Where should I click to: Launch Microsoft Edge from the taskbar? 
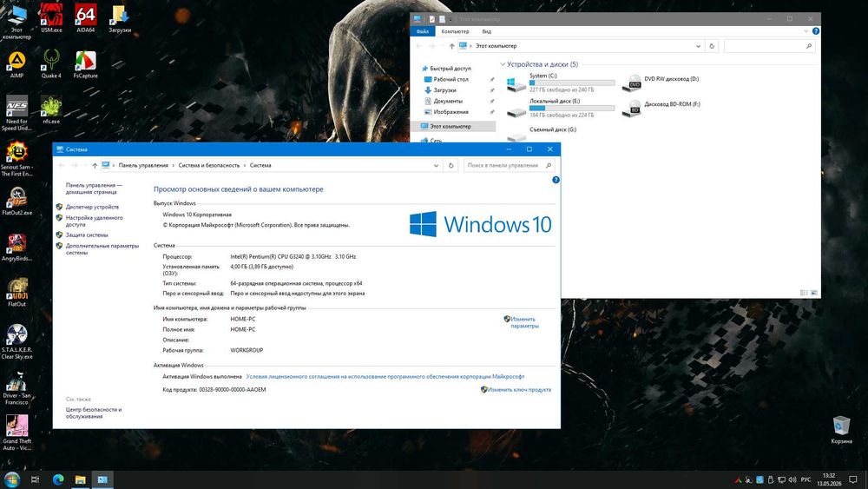58,479
